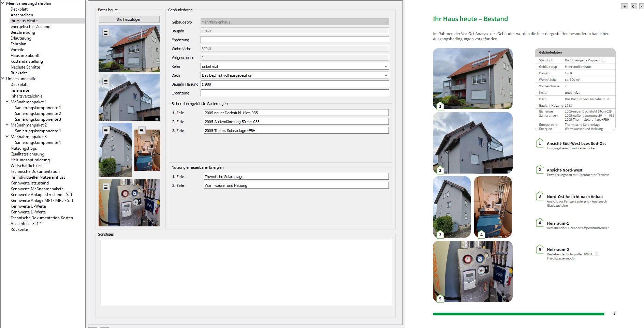Open menu icon on first house photo

click(x=106, y=33)
